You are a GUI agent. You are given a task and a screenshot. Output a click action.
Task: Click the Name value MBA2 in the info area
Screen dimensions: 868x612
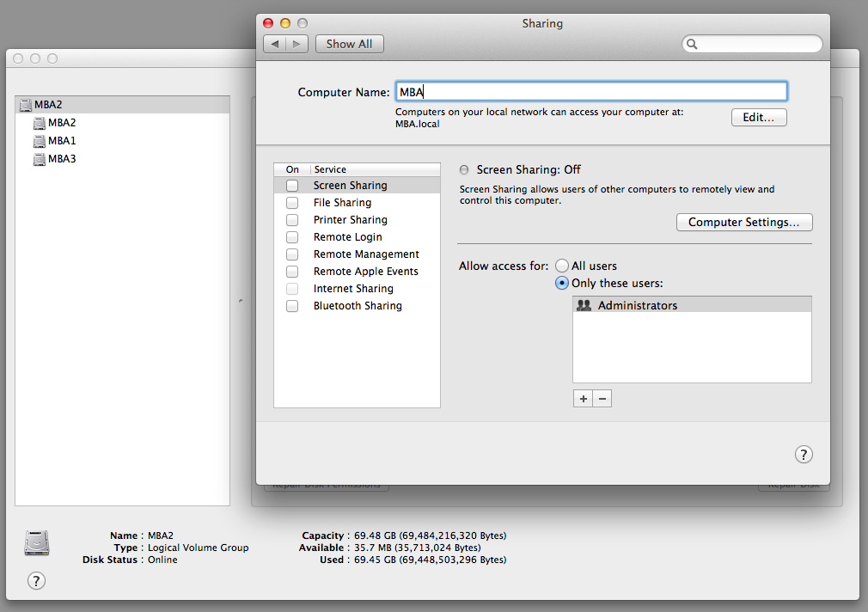161,535
